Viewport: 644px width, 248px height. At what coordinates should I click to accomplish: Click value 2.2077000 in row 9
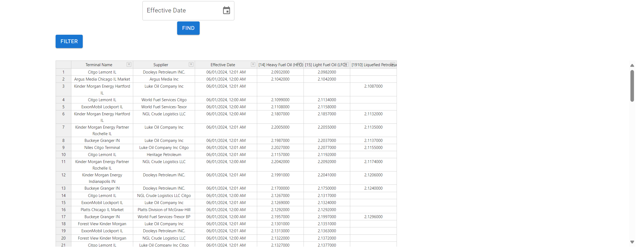[327, 148]
